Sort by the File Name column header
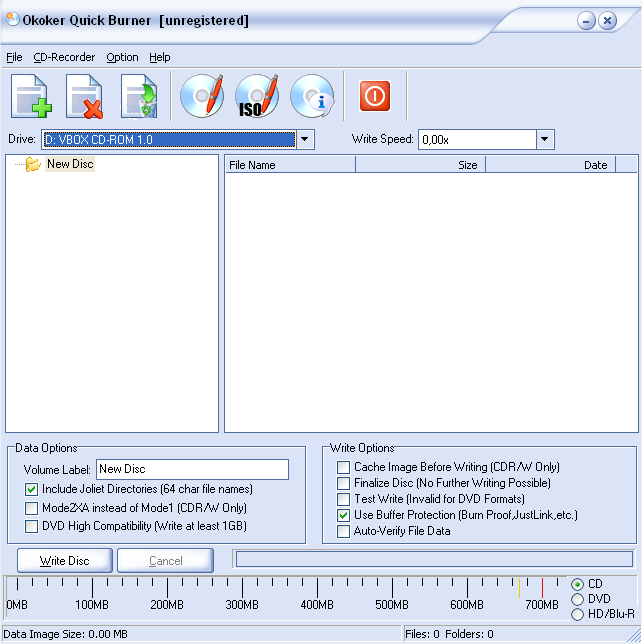This screenshot has width=642, height=644. 290,165
